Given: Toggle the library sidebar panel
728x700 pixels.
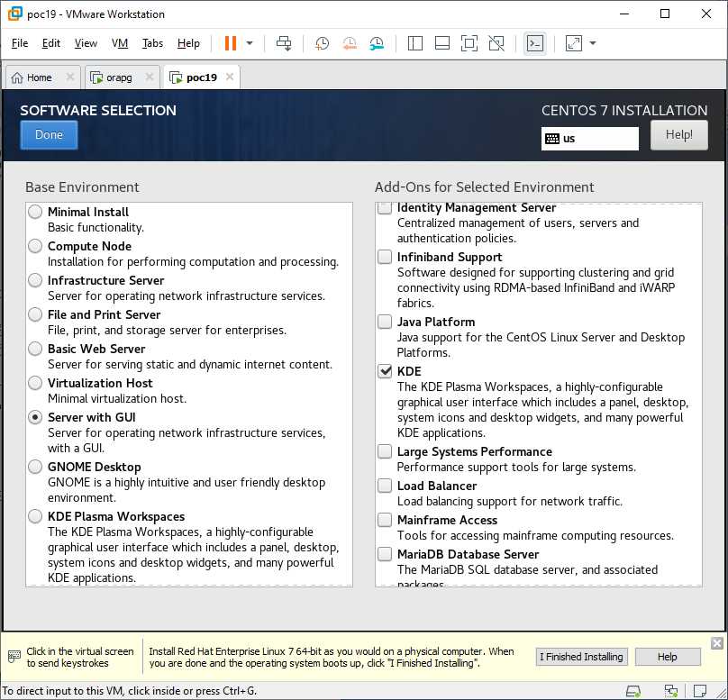Looking at the screenshot, I should pyautogui.click(x=415, y=43).
